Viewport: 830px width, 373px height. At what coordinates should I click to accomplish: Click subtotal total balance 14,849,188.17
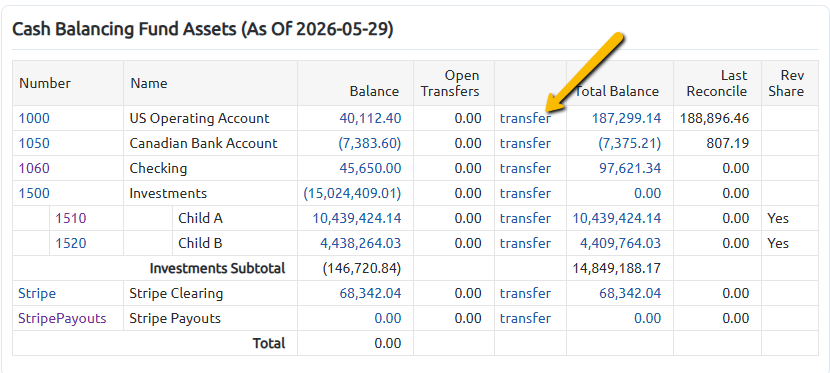pyautogui.click(x=617, y=269)
